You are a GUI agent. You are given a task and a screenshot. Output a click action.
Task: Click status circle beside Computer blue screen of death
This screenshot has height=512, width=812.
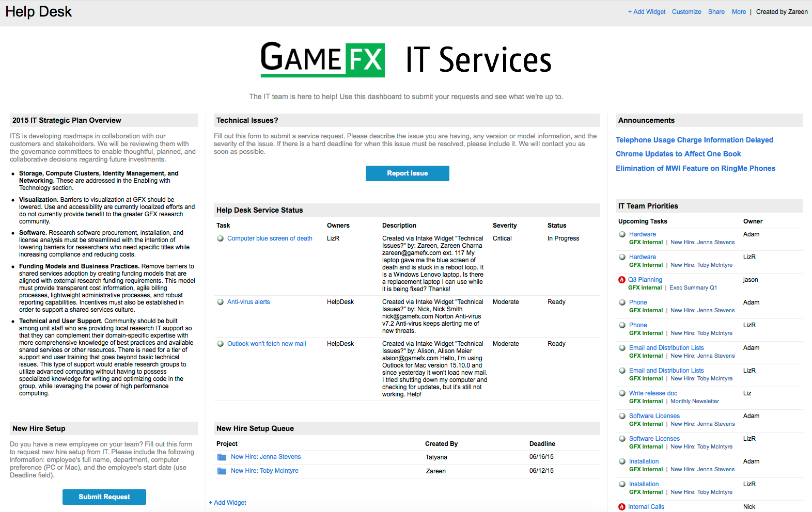[x=221, y=238]
